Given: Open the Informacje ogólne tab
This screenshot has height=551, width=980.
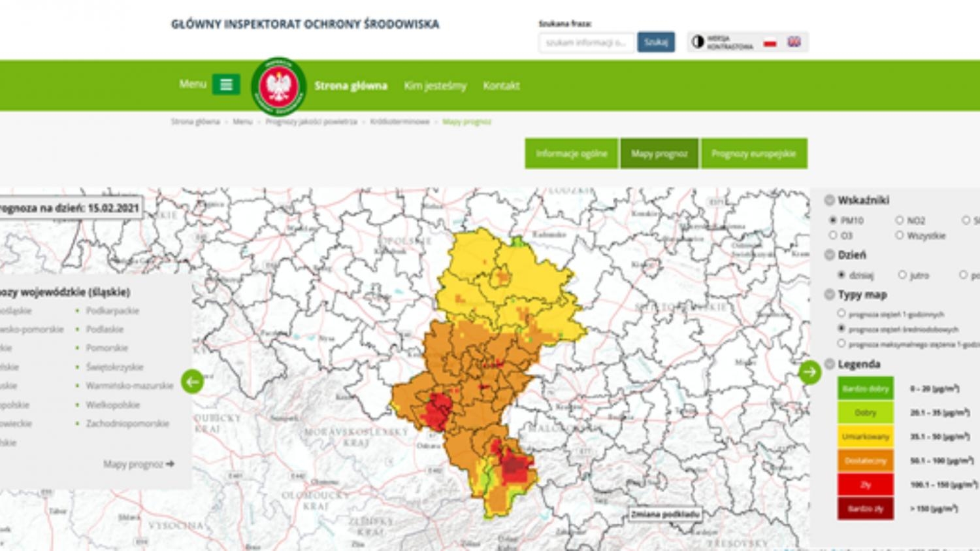Looking at the screenshot, I should [x=571, y=154].
